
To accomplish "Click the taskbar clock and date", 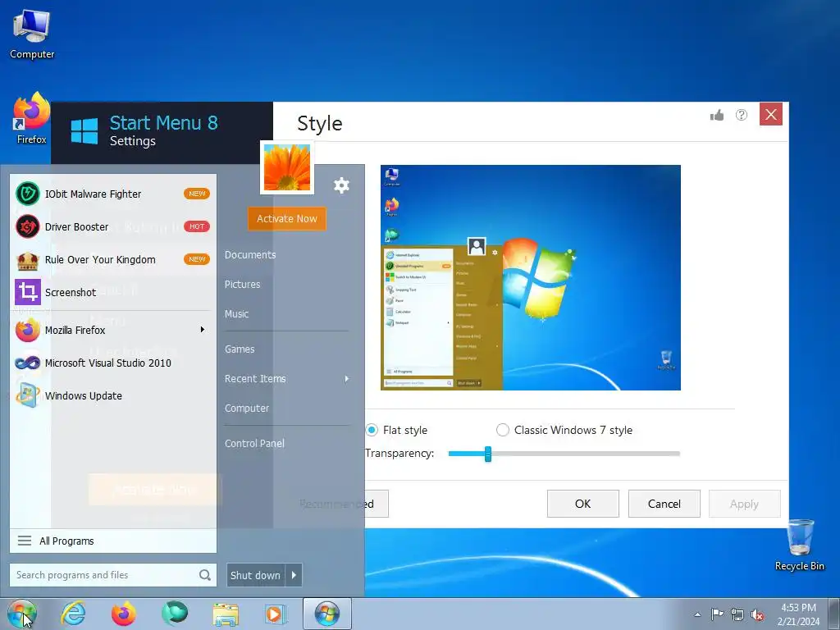I will click(798, 614).
